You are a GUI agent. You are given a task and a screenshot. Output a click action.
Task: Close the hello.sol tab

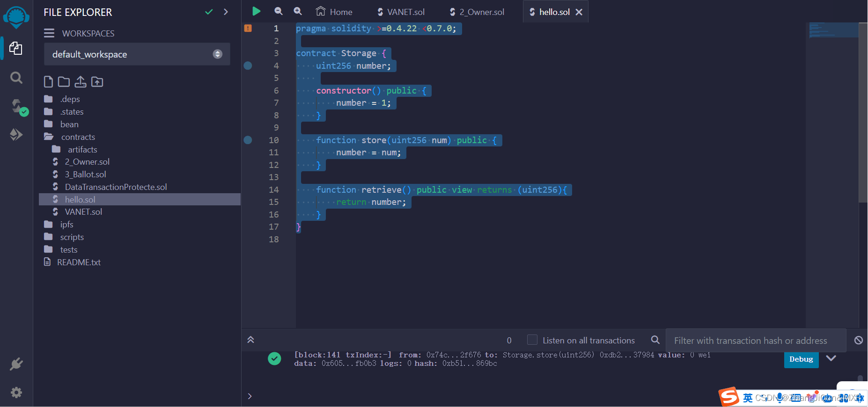point(579,12)
